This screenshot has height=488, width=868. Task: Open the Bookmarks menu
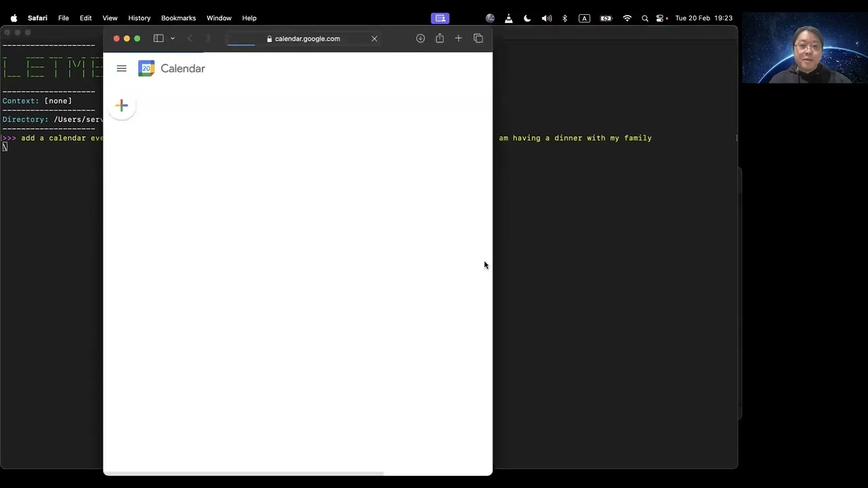coord(178,18)
